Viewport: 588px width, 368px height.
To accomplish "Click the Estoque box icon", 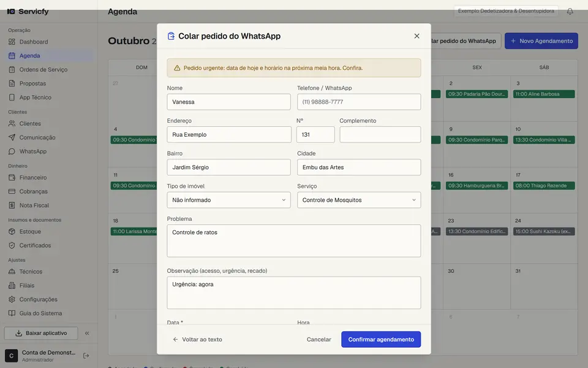I will coord(12,232).
